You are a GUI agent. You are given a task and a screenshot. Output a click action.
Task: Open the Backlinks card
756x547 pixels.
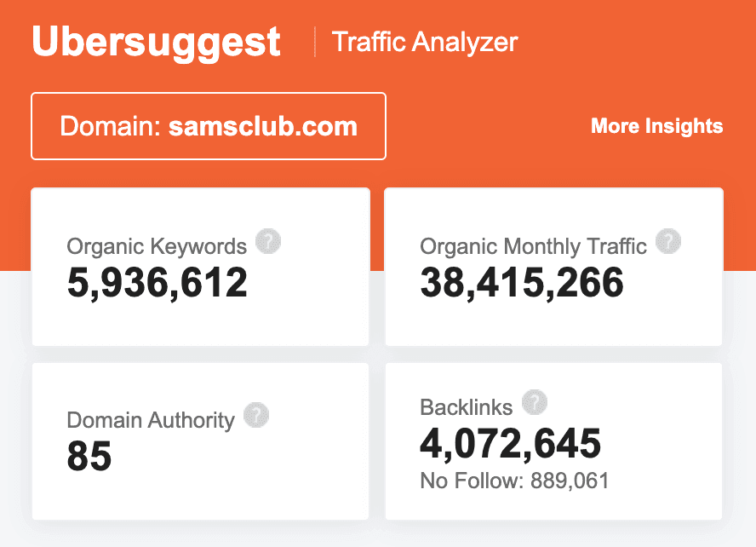[553, 440]
